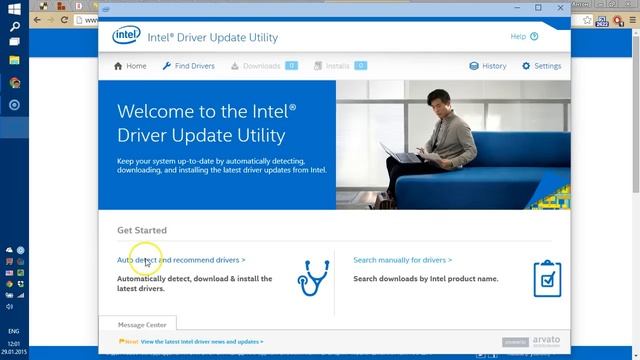
Task: Click the Downloads count badge
Action: click(291, 66)
